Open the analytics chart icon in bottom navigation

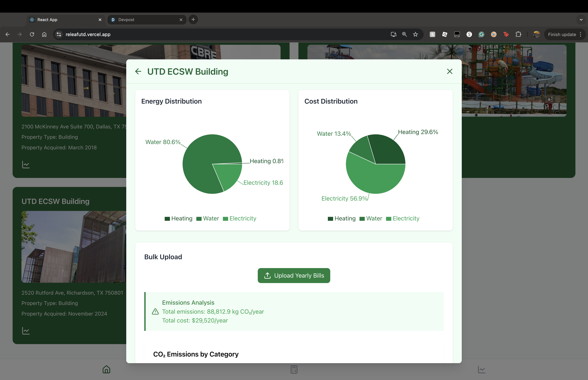[x=481, y=369]
